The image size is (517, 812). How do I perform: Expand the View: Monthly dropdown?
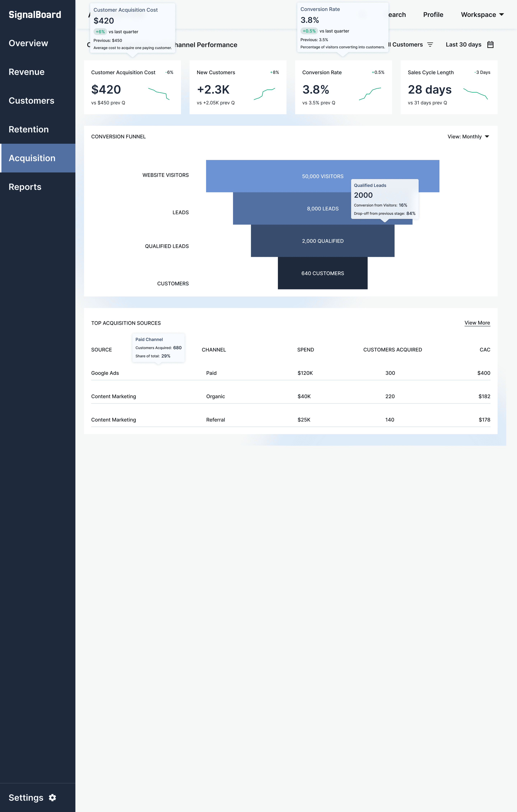coord(468,137)
